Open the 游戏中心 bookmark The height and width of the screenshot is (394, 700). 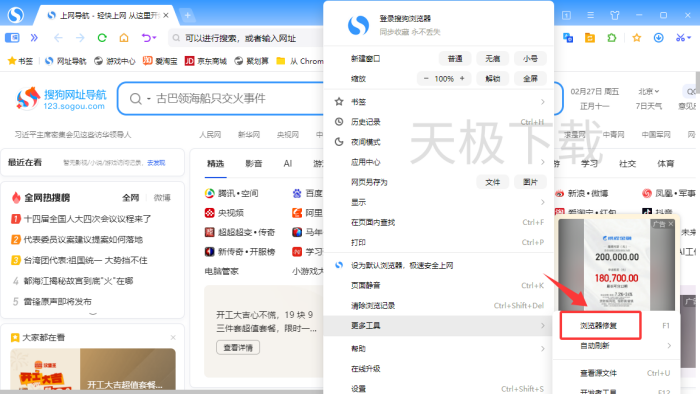pyautogui.click(x=115, y=61)
